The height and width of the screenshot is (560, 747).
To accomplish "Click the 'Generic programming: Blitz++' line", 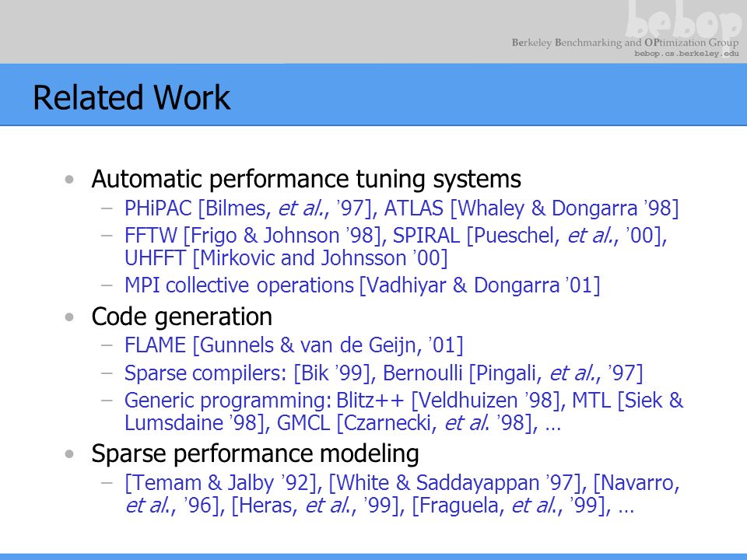I will pos(404,400).
